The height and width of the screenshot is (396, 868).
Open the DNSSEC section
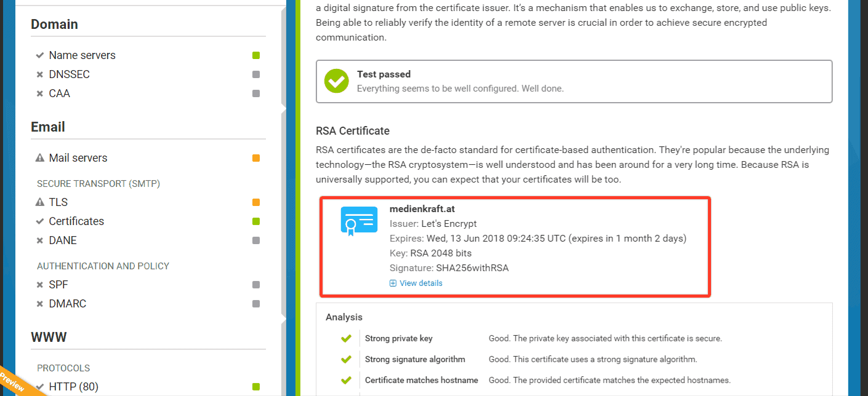69,74
